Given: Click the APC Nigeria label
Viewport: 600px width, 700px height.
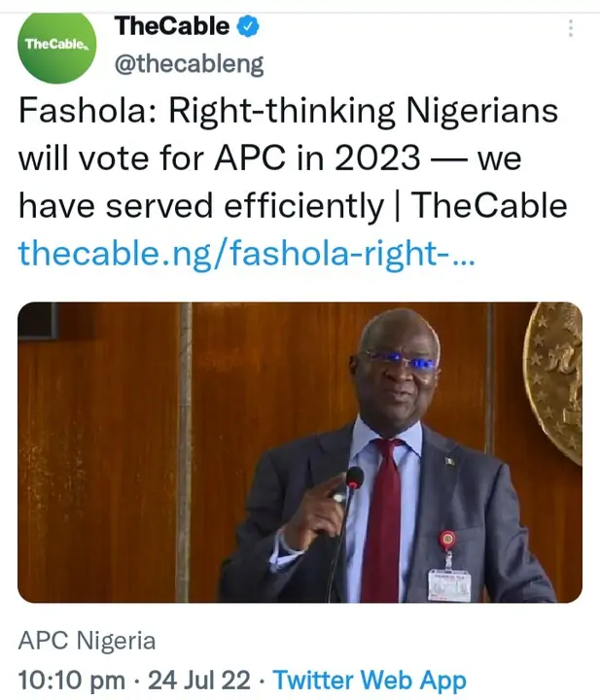Looking at the screenshot, I should tap(87, 641).
